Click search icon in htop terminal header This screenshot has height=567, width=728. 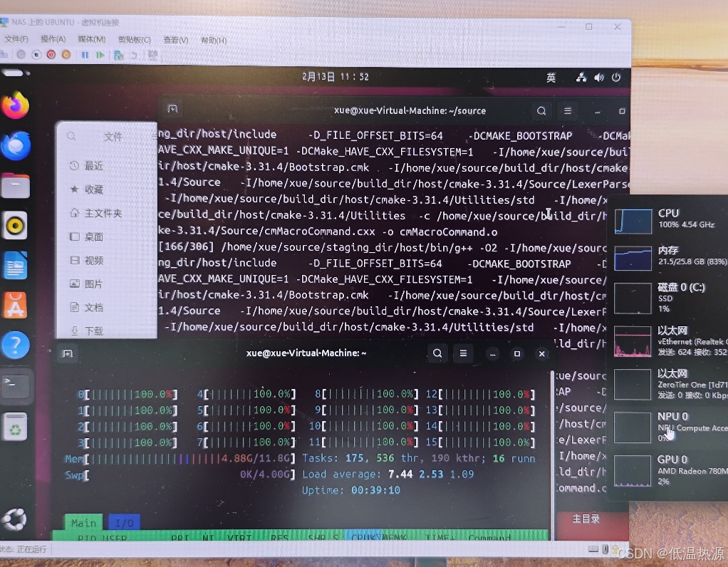pyautogui.click(x=437, y=353)
